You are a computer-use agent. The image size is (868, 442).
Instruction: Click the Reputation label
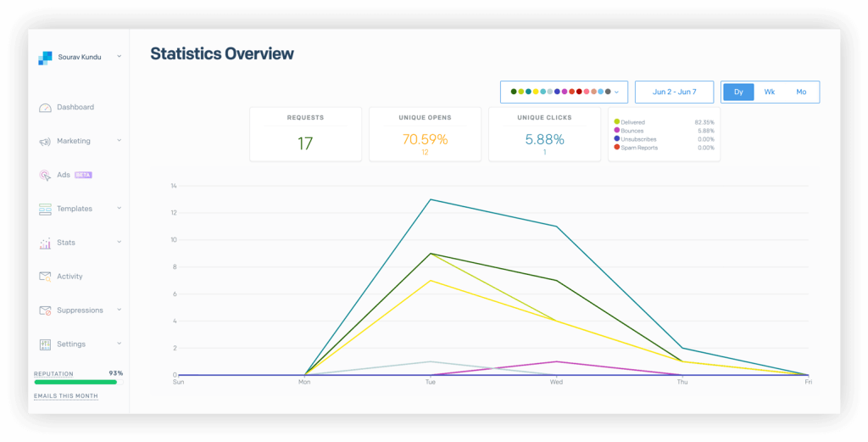pos(53,374)
